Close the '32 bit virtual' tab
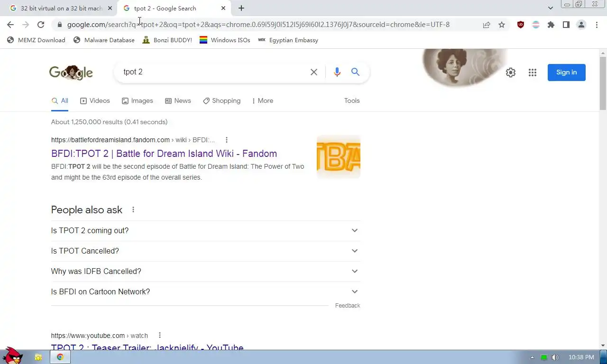 coord(110,8)
